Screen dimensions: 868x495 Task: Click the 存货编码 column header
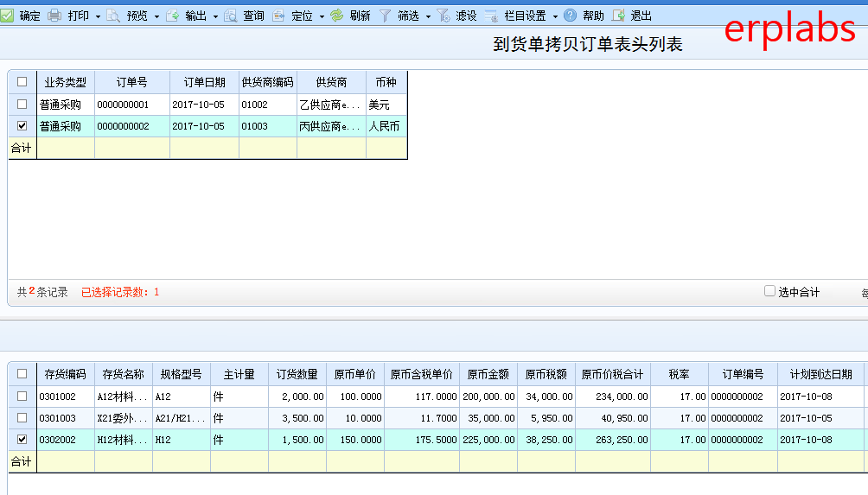tap(66, 374)
